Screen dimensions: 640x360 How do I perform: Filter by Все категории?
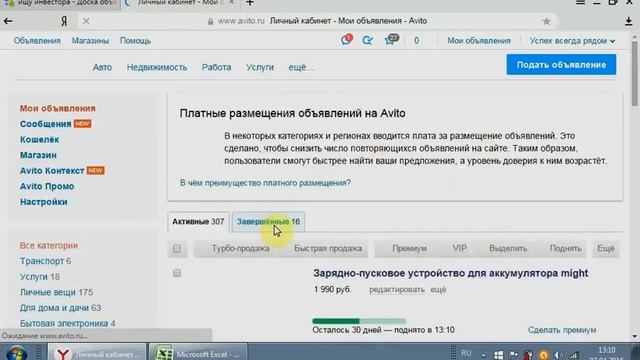pyautogui.click(x=49, y=245)
